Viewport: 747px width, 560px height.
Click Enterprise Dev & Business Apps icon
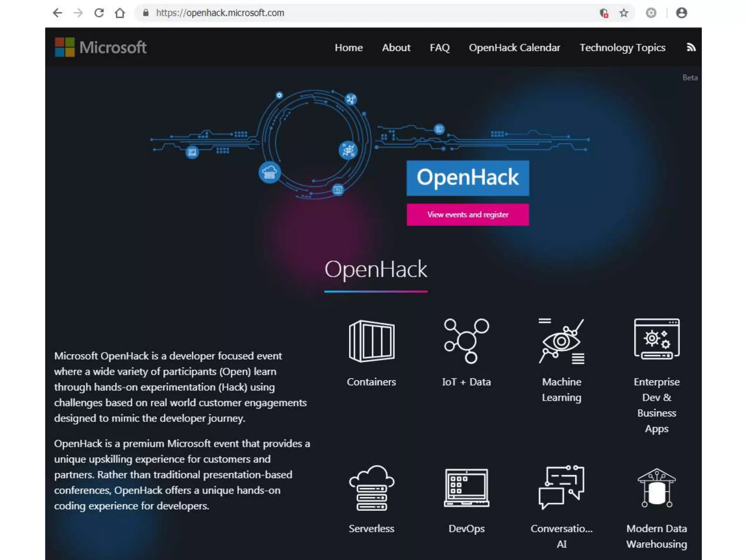(657, 339)
